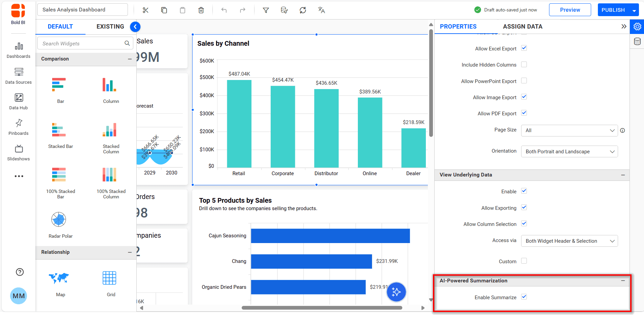Open the Orientation dropdown
The image size is (644, 315).
pos(569,152)
